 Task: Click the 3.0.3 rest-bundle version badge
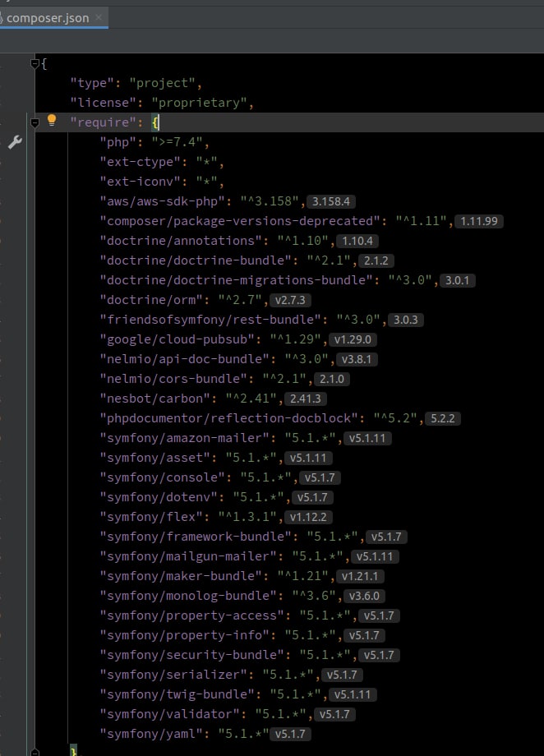coord(406,320)
